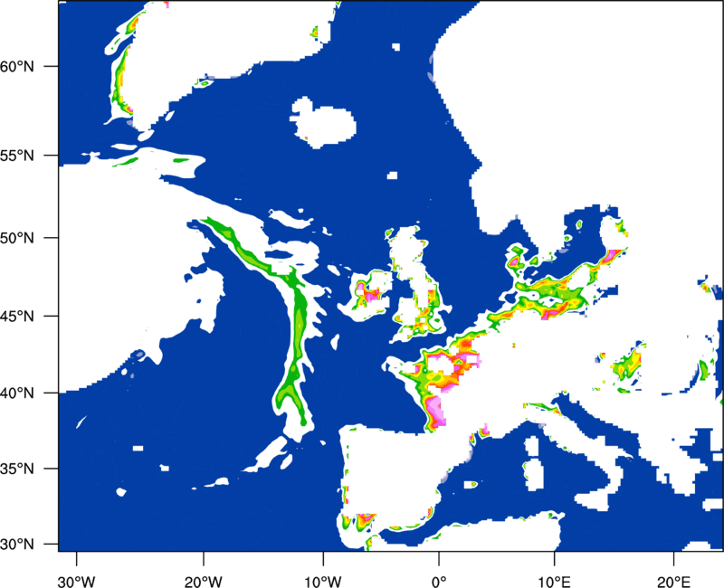Click the 0° longitude label

[439, 582]
